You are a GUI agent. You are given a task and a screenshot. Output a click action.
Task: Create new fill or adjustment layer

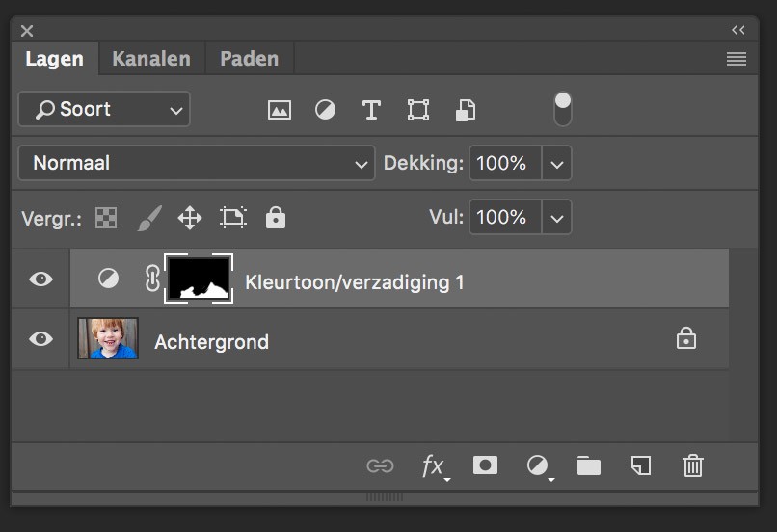point(538,466)
